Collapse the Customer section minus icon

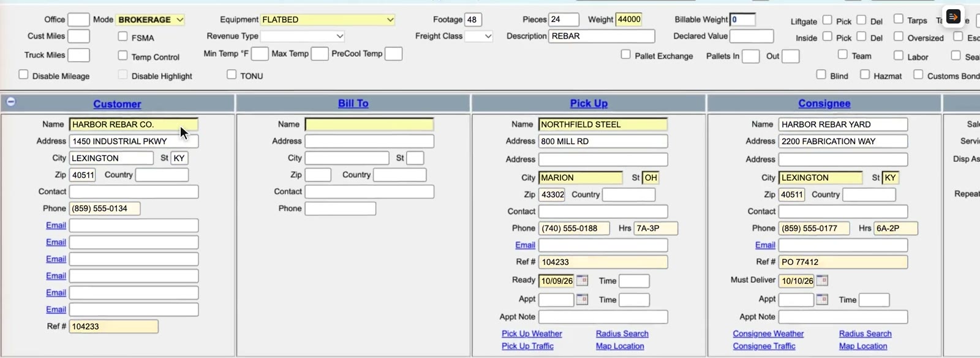tap(11, 102)
